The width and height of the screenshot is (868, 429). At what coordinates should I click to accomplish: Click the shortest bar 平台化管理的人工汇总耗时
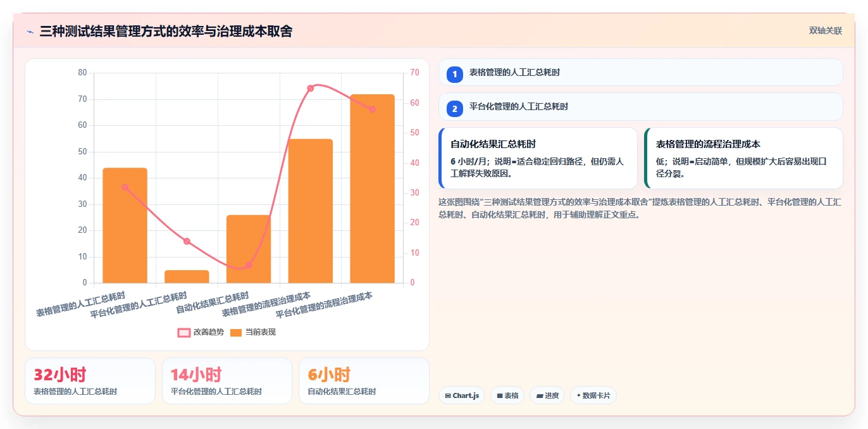tap(187, 277)
